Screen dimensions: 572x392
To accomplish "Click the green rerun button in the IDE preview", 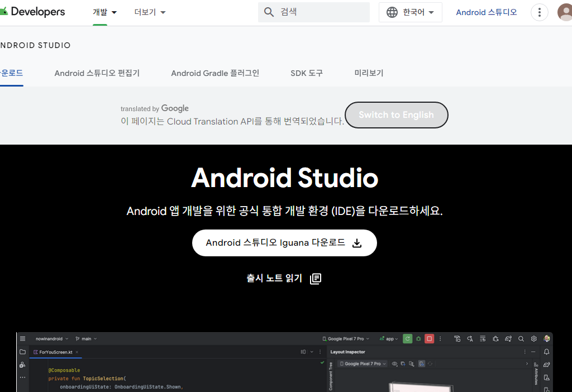I will [407, 339].
